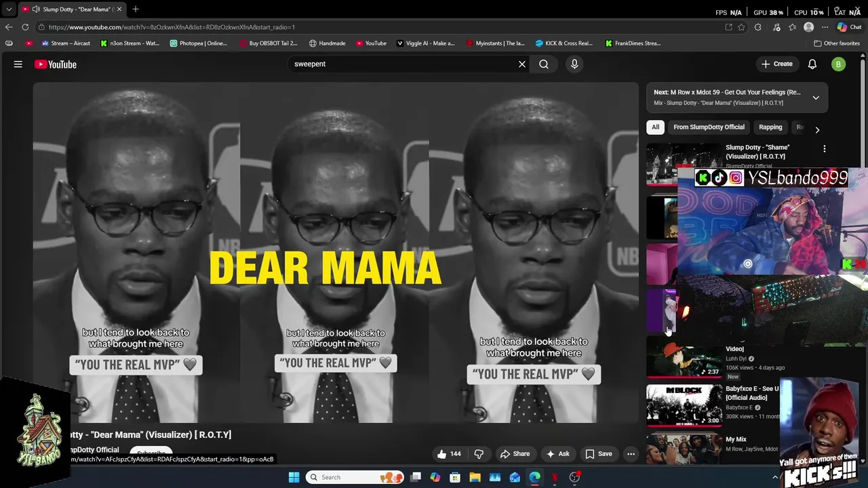This screenshot has width=868, height=488.
Task: Open Outlook from the taskbar
Action: pos(515,477)
